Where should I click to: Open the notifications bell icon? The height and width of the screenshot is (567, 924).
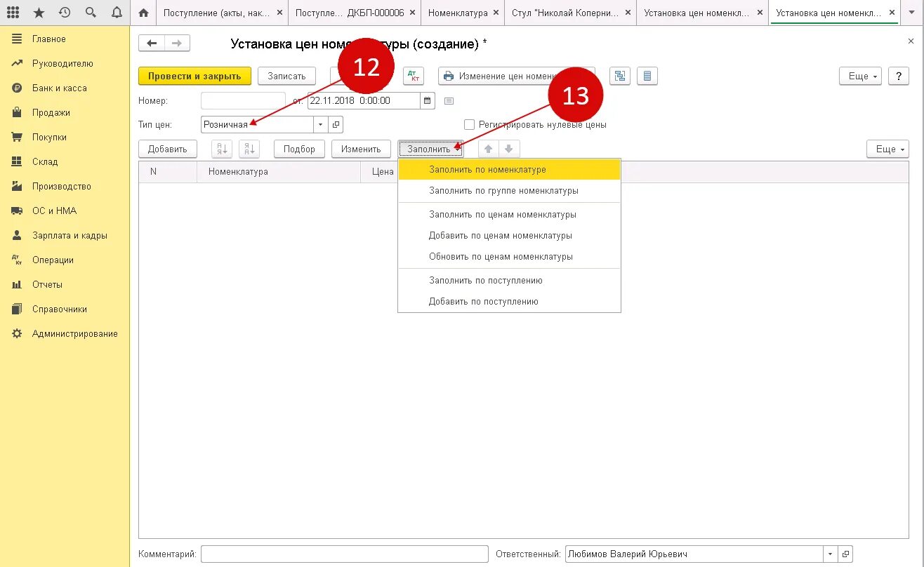coord(116,13)
